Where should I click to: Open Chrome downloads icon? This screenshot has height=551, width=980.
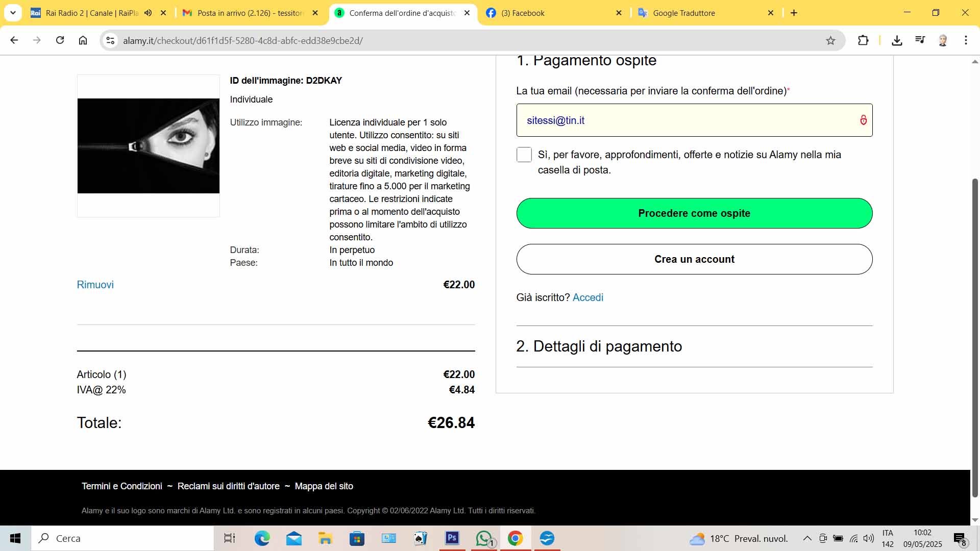pyautogui.click(x=897, y=40)
